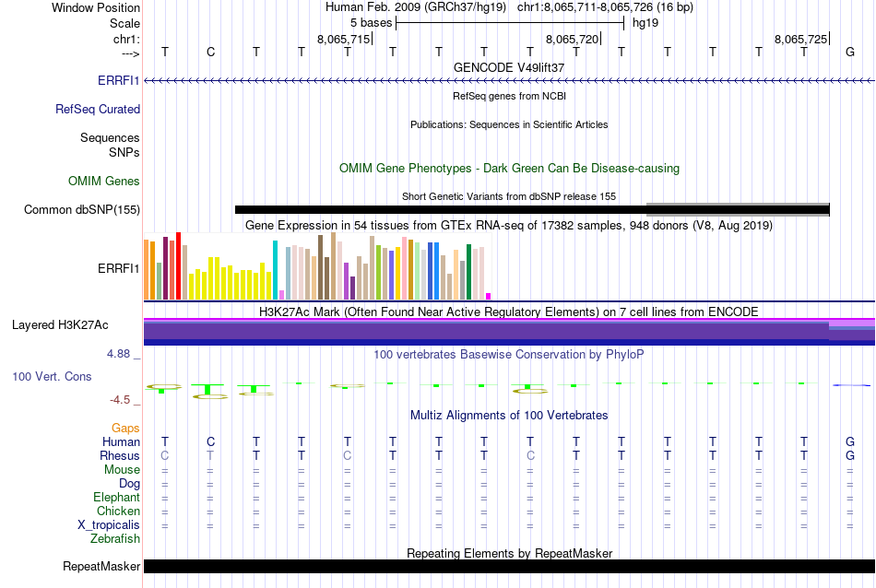The height and width of the screenshot is (588, 876).
Task: Click the C in the Human alignment row
Action: (x=210, y=441)
